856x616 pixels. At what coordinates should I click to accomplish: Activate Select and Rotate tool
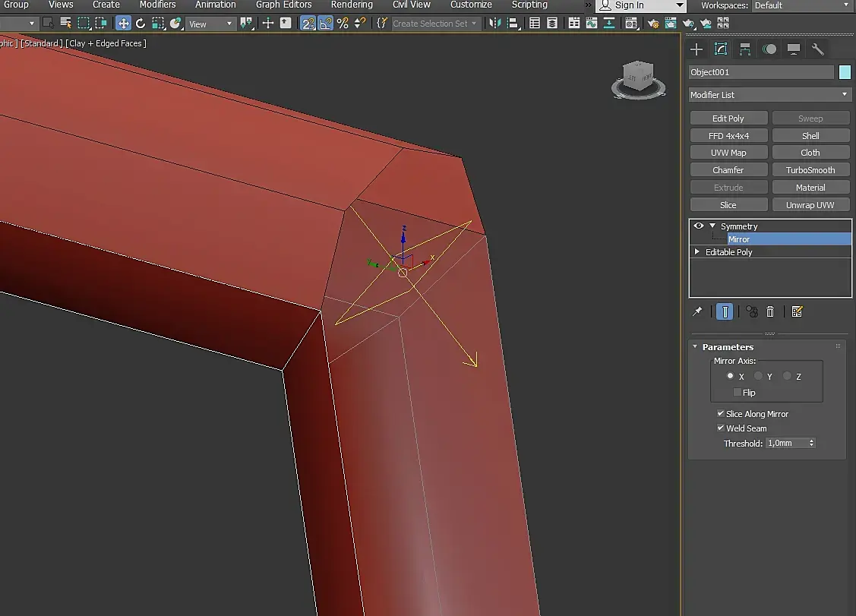tap(141, 24)
